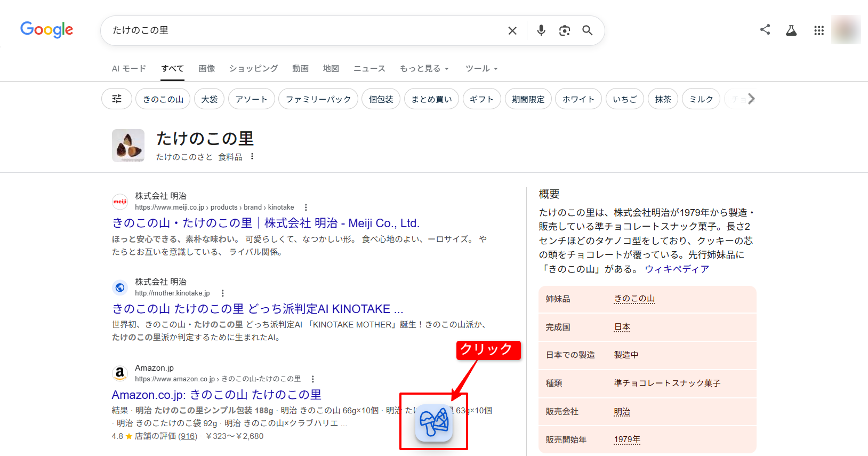The width and height of the screenshot is (868, 456).
Task: Click the share icon
Action: click(x=765, y=30)
